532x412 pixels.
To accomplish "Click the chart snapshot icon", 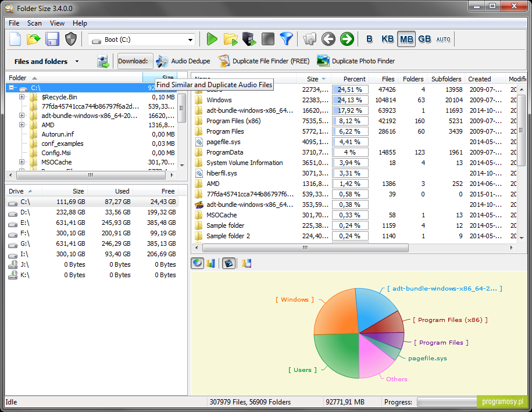I will [229, 263].
